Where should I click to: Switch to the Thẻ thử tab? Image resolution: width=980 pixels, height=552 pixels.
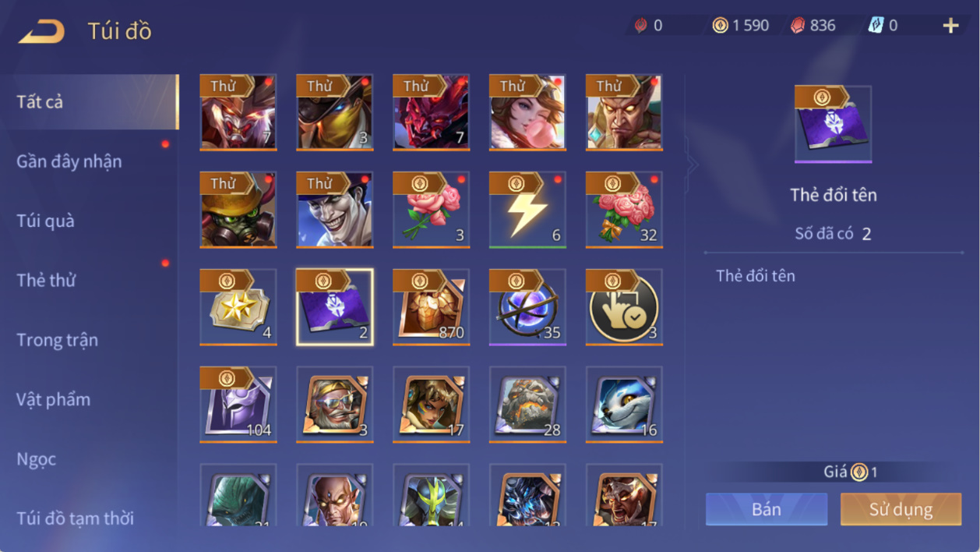pos(46,280)
